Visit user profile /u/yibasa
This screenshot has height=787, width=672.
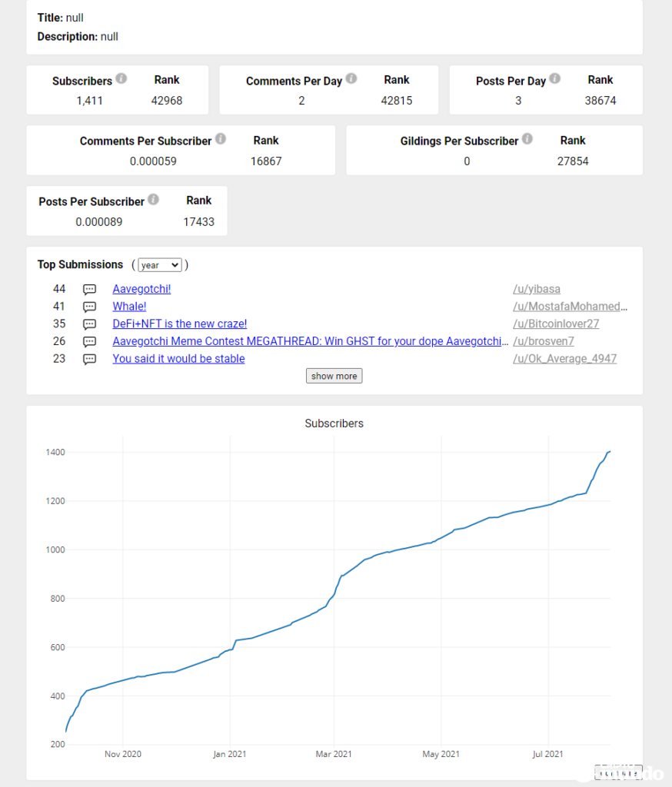coord(537,289)
